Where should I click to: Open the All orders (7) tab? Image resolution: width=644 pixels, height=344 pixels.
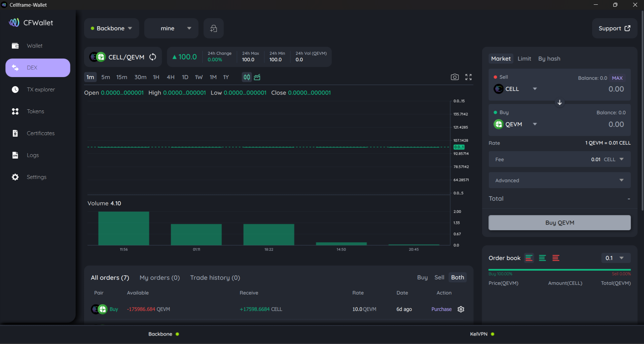110,278
